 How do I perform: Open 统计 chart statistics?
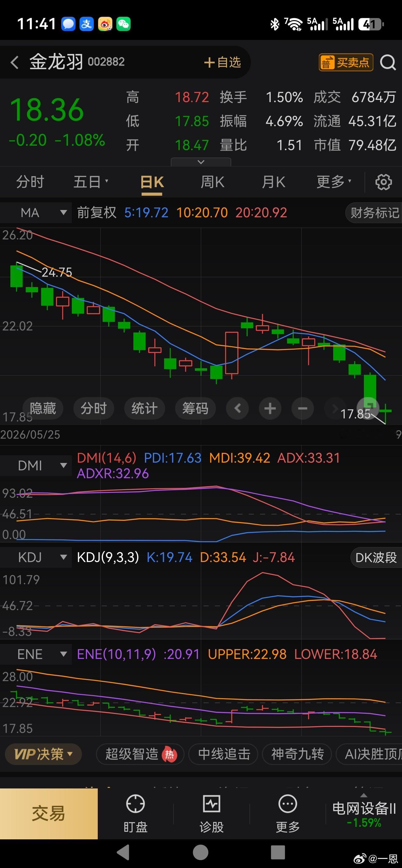point(144,408)
